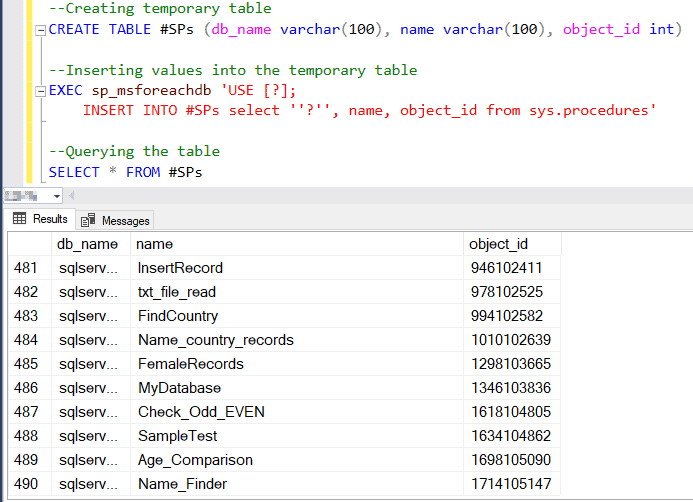
Task: Click the sp_msforeachdb procedure name in code
Action: [x=151, y=91]
